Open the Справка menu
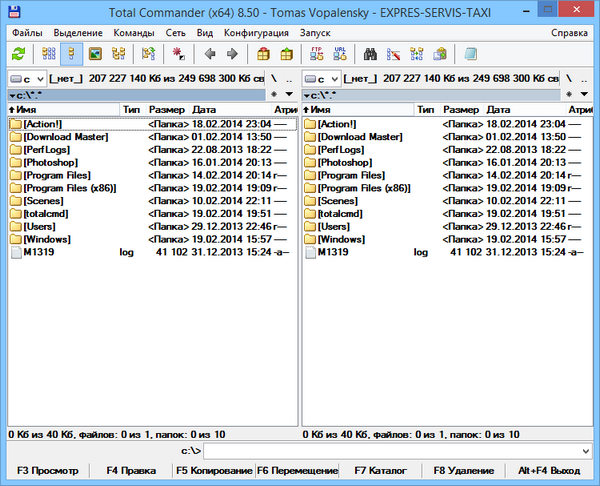Viewport: 600px width, 486px height. click(570, 32)
